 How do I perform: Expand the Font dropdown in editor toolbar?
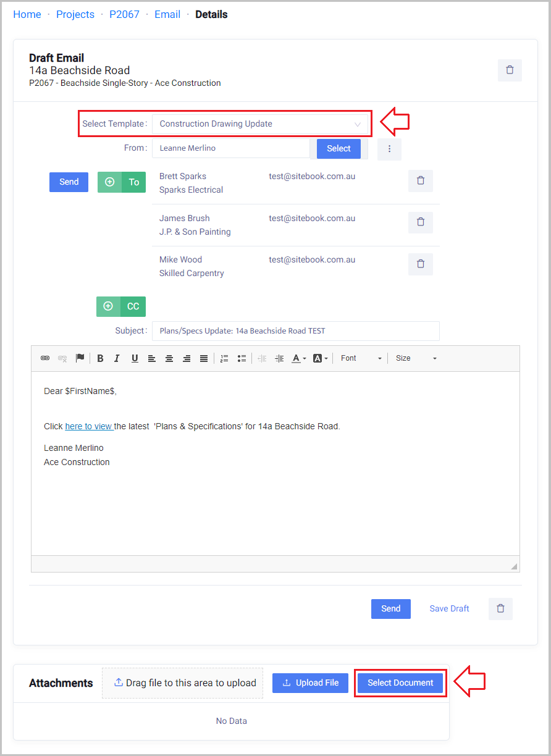coord(361,358)
